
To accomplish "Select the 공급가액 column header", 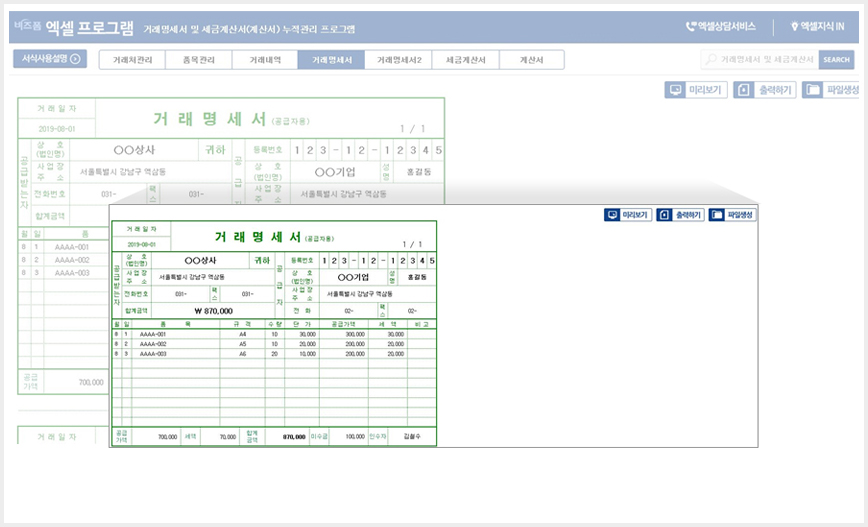I will click(x=344, y=324).
